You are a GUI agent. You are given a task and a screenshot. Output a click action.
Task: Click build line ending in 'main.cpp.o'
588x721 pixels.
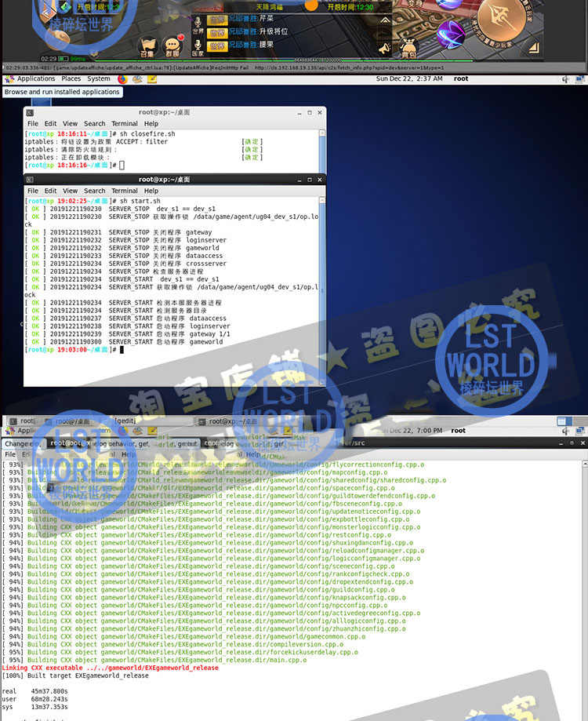click(x=154, y=660)
